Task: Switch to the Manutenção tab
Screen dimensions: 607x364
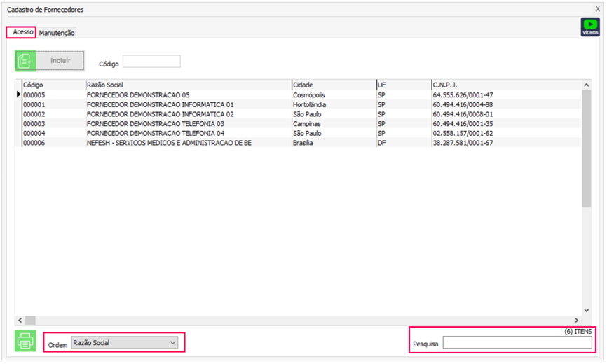Action: pyautogui.click(x=57, y=33)
